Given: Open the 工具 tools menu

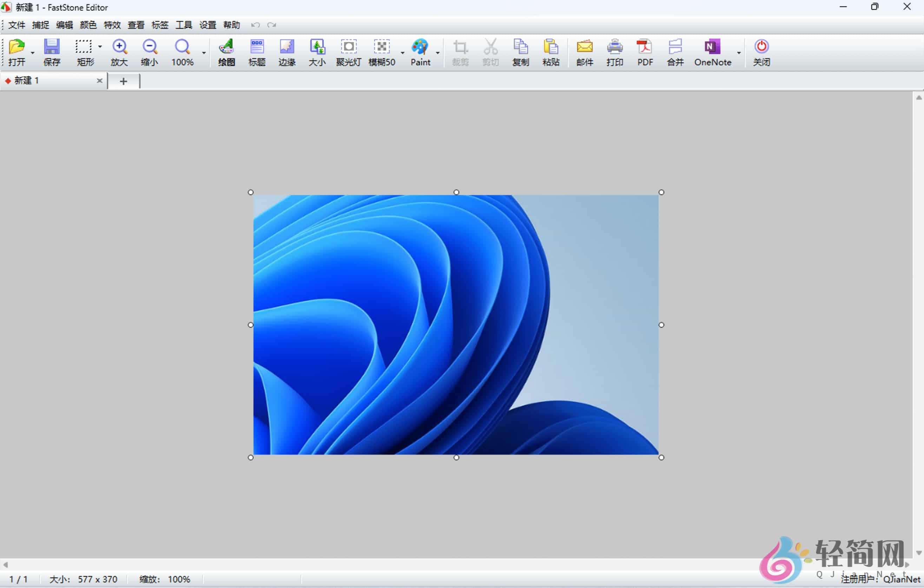Looking at the screenshot, I should click(x=184, y=25).
